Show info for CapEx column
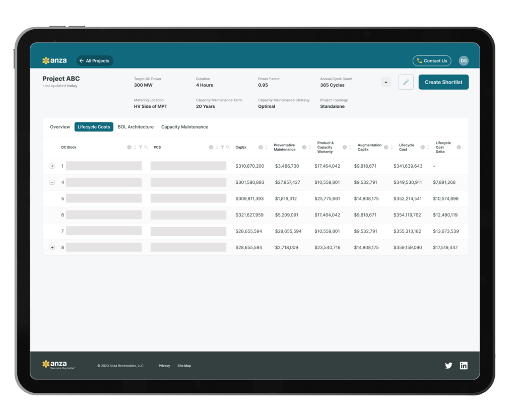The height and width of the screenshot is (420, 516). pos(261,148)
